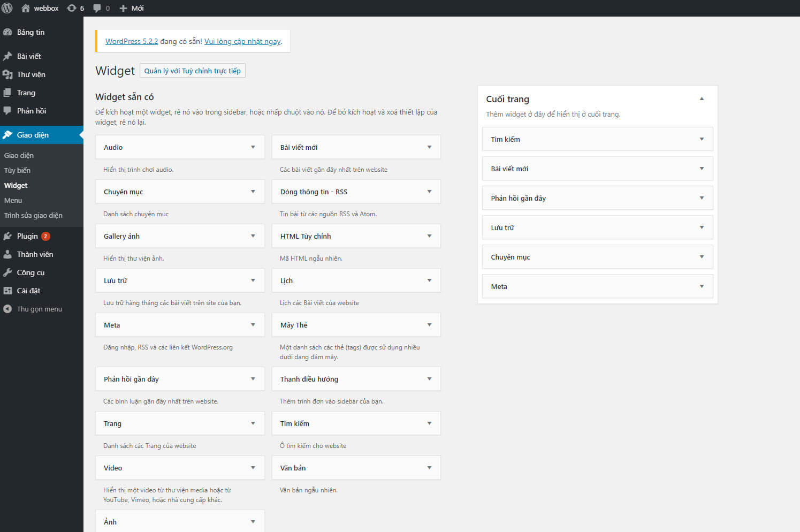Screen dimensions: 800x532
Task: Click the Plugin plug icon
Action: point(7,236)
